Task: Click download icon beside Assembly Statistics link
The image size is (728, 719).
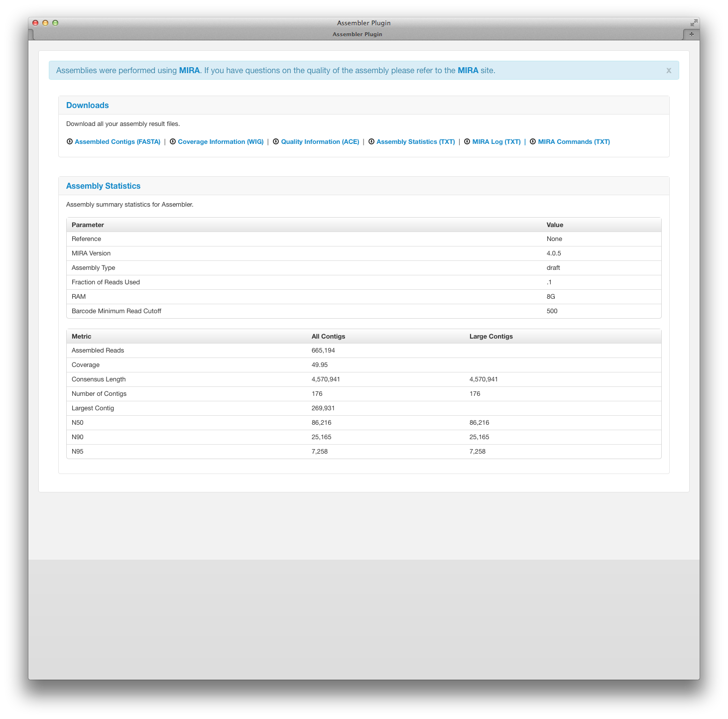Action: click(x=371, y=141)
